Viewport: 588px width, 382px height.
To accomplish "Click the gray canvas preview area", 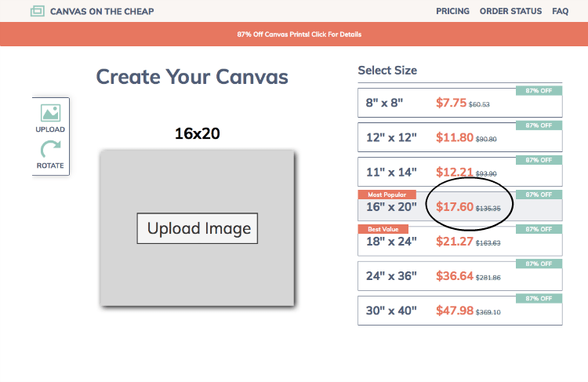I will (198, 228).
